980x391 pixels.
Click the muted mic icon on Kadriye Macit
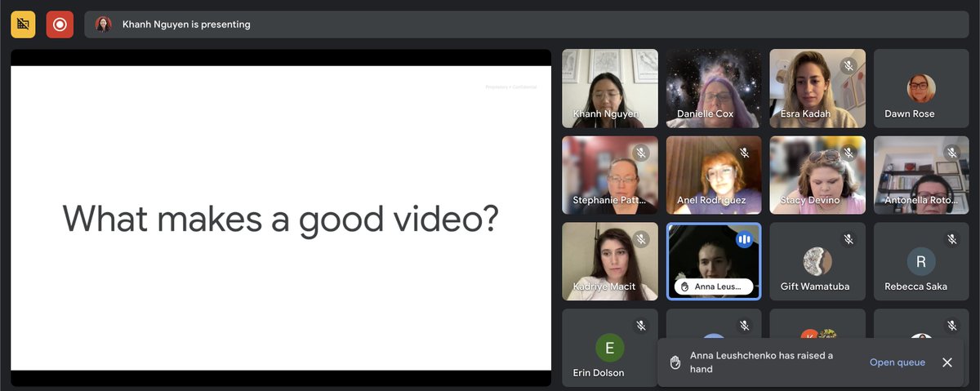[641, 239]
